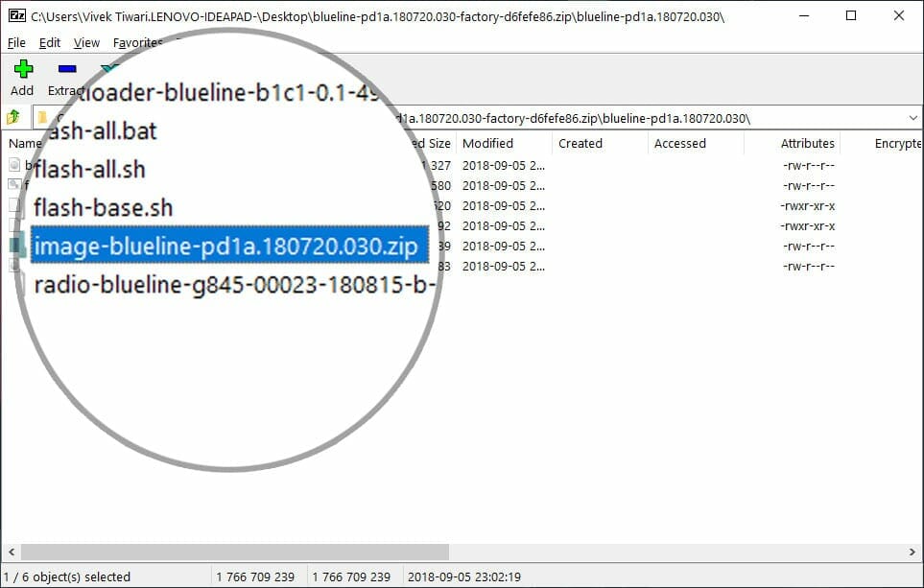Sort by the Attributes column header
This screenshot has height=588, width=924.
[x=807, y=144]
